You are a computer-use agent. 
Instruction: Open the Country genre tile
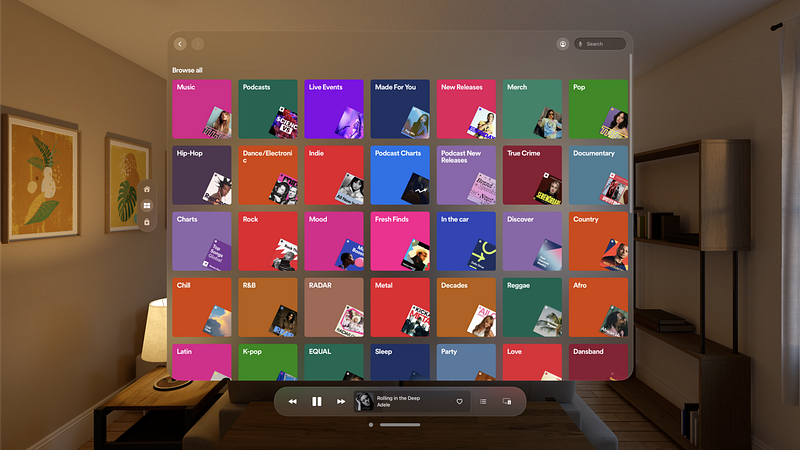click(598, 241)
